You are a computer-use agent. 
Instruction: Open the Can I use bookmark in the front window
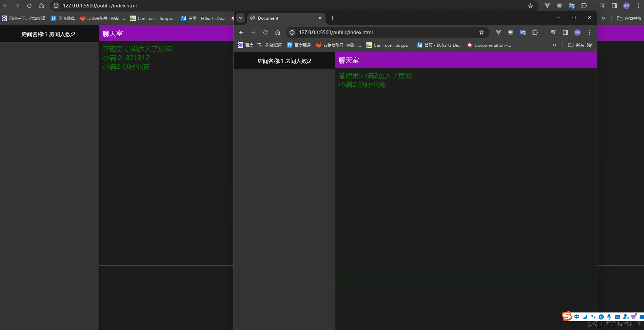pos(389,45)
